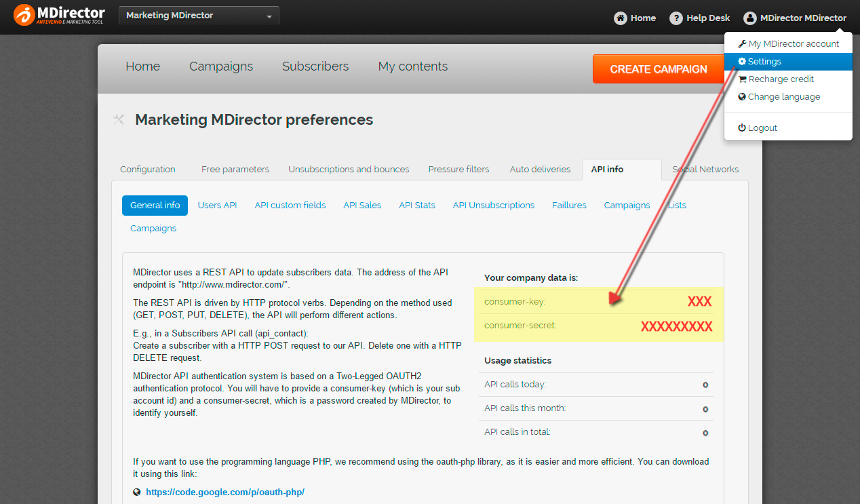The height and width of the screenshot is (504, 860).
Task: Open the Free parameters tab
Action: [235, 170]
